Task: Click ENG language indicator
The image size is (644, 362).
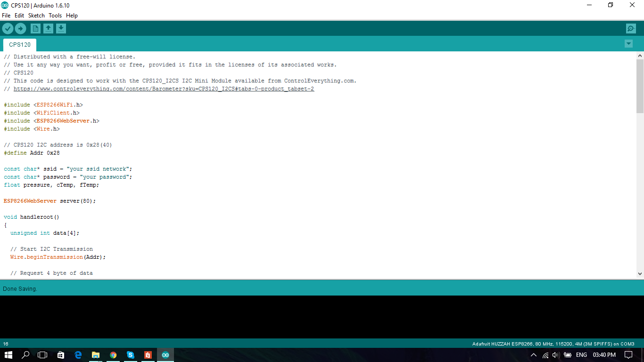Action: click(581, 355)
